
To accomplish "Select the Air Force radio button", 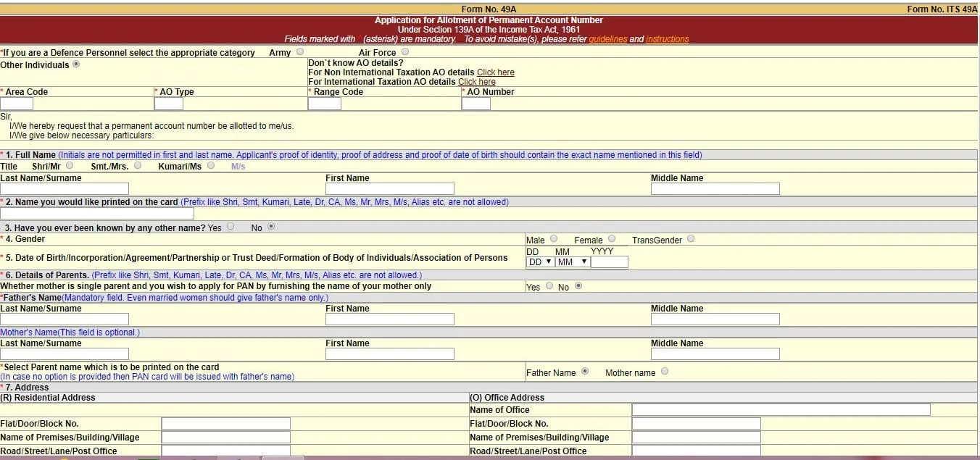I will 404,52.
